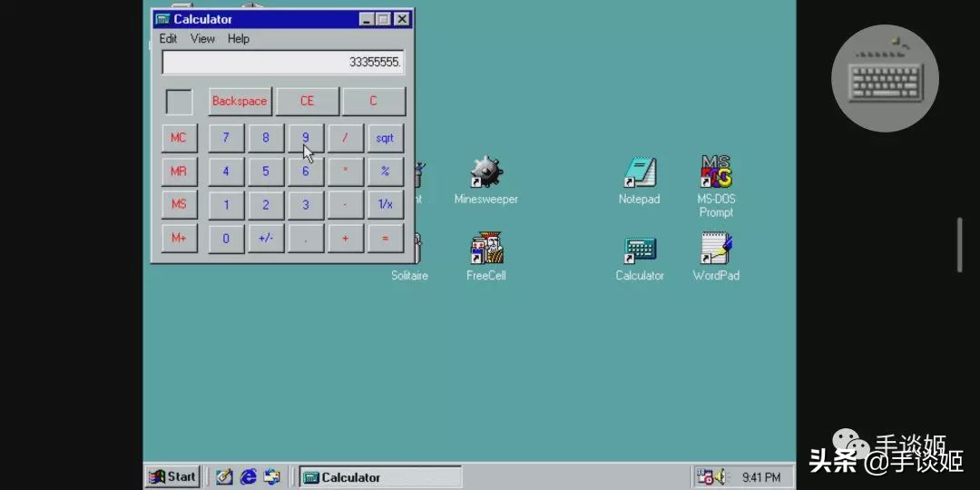Click the scrollbar handle on the right edge
Screen dimensions: 980x490
960,245
